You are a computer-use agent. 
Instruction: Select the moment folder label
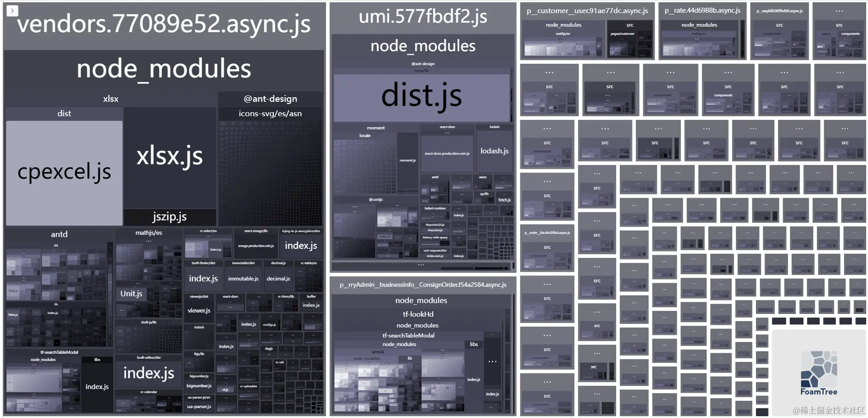tap(376, 128)
